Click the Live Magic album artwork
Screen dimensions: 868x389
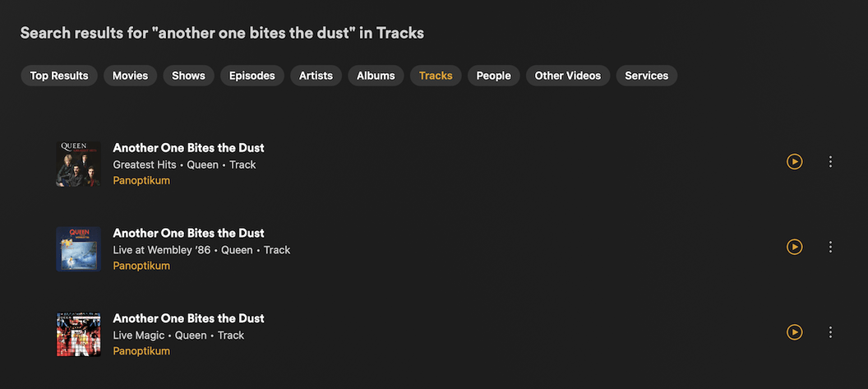click(x=78, y=334)
